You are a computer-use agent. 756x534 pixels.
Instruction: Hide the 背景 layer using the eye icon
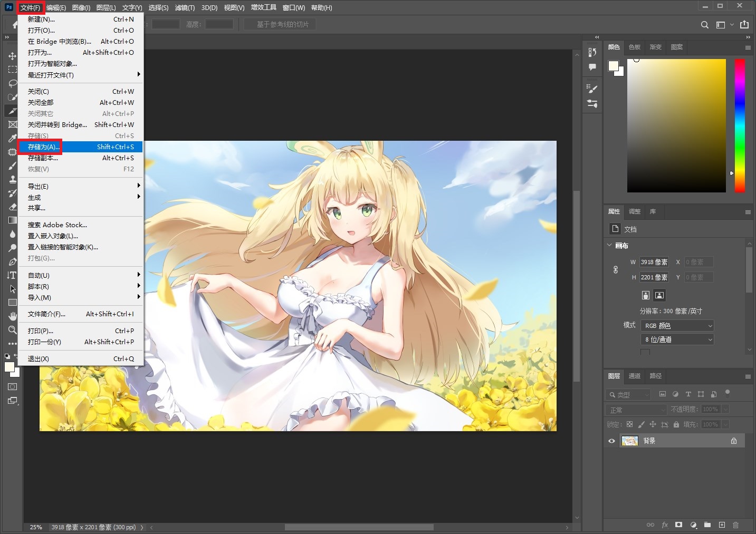pos(611,441)
